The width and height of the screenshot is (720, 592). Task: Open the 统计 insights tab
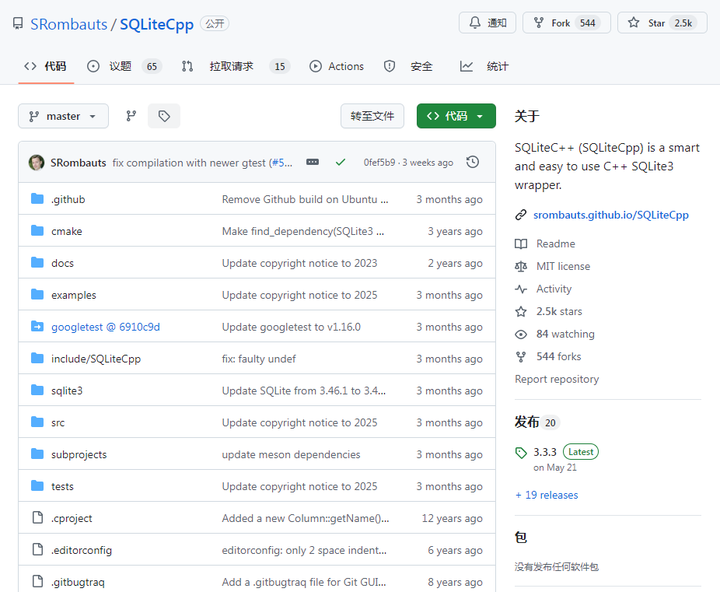484,66
